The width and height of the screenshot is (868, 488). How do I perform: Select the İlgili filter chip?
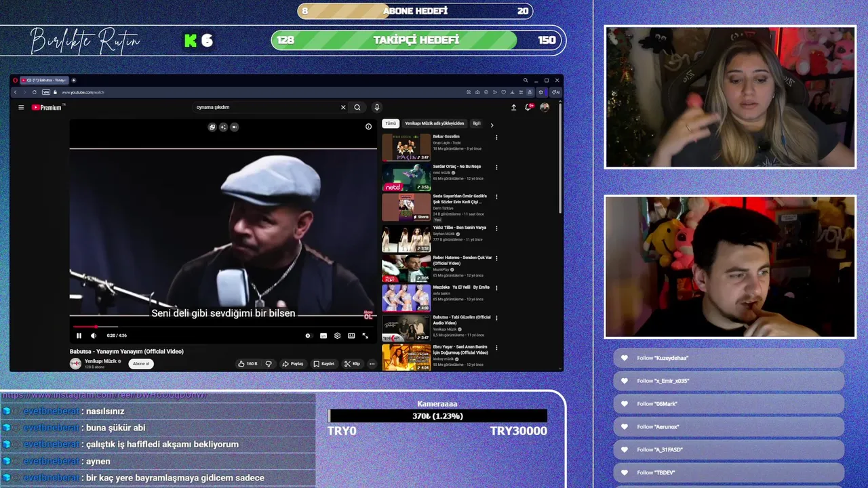[476, 123]
